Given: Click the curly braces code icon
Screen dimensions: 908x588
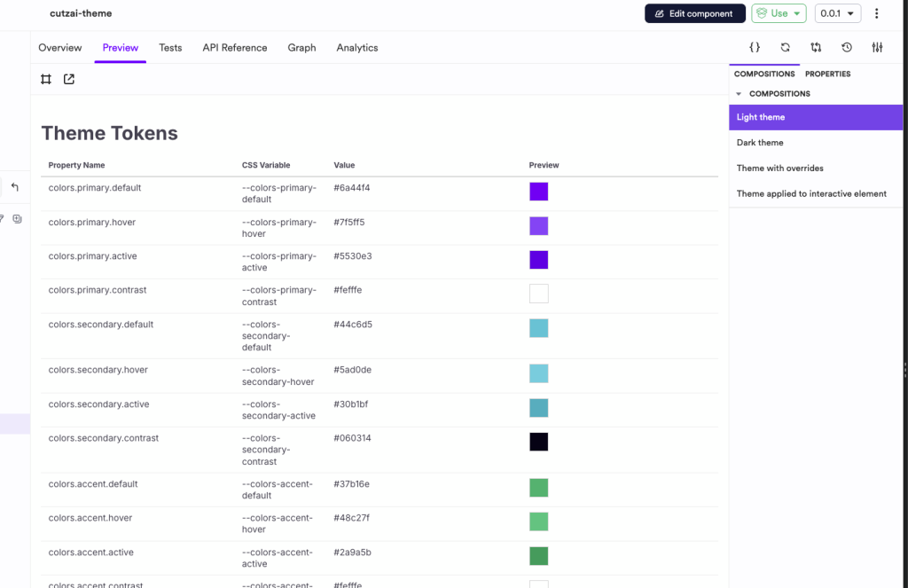Looking at the screenshot, I should tap(755, 48).
